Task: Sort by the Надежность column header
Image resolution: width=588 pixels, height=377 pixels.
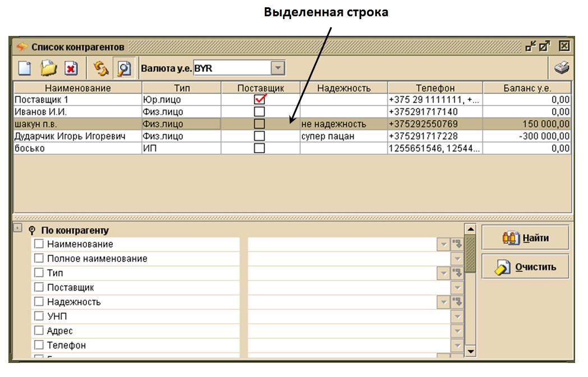Action: tap(344, 88)
